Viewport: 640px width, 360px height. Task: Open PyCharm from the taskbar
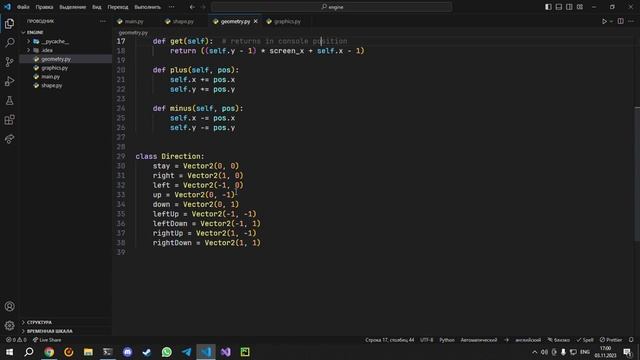coord(245,352)
